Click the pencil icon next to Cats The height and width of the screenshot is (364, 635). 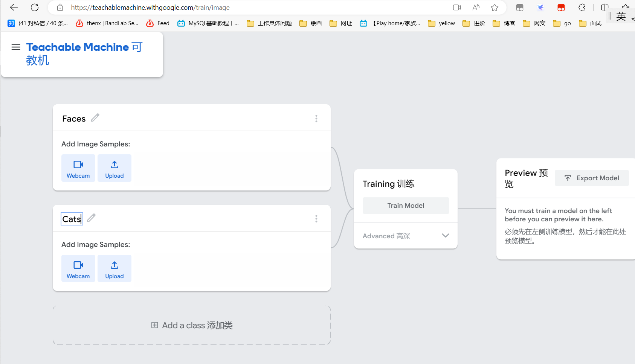[x=91, y=218]
